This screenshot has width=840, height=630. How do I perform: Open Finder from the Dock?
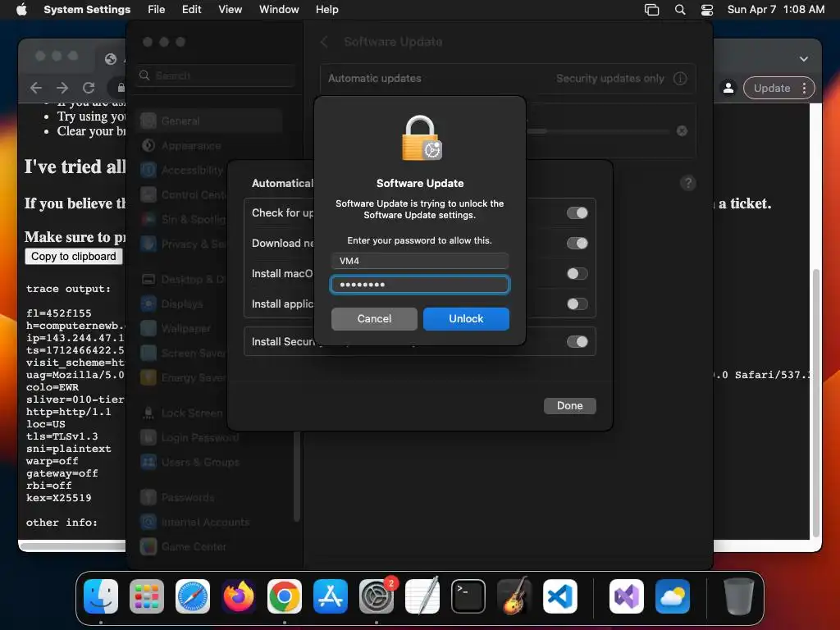click(101, 596)
